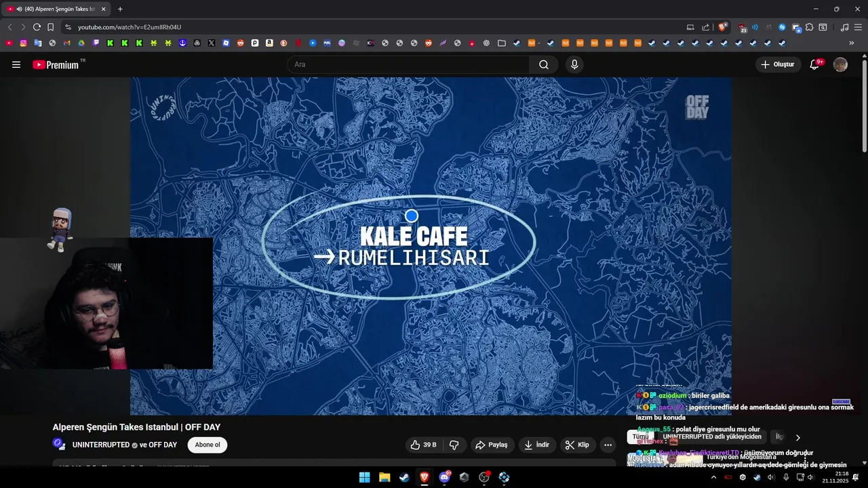Click the address bar URL

130,27
